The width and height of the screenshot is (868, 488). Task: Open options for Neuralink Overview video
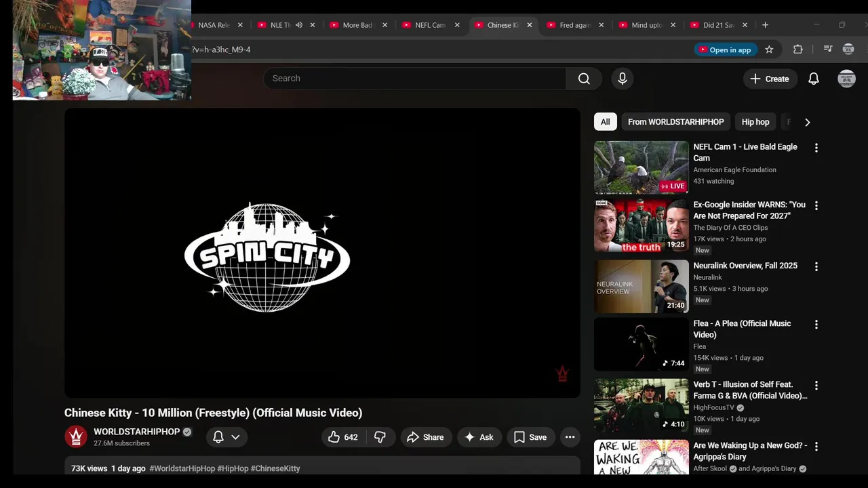[816, 266]
